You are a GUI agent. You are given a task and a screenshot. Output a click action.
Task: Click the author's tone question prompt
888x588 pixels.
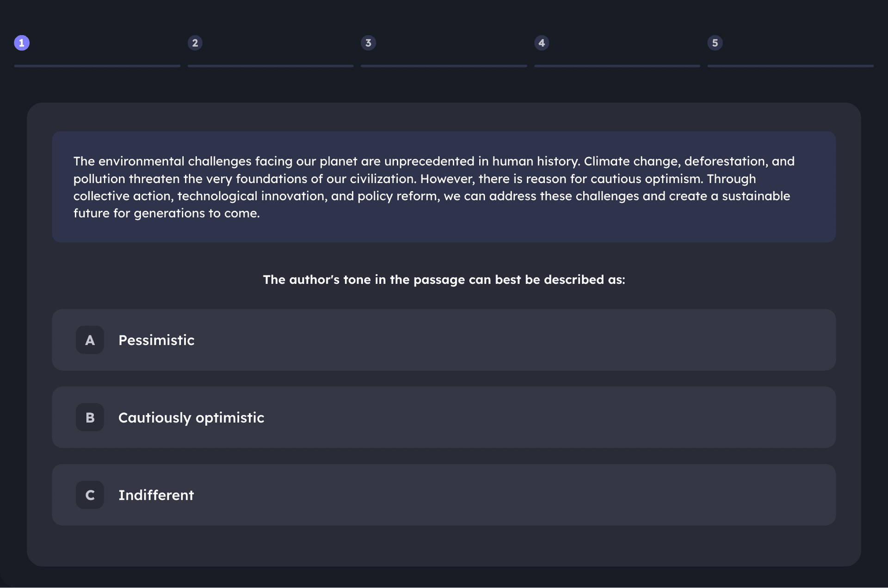click(x=444, y=280)
